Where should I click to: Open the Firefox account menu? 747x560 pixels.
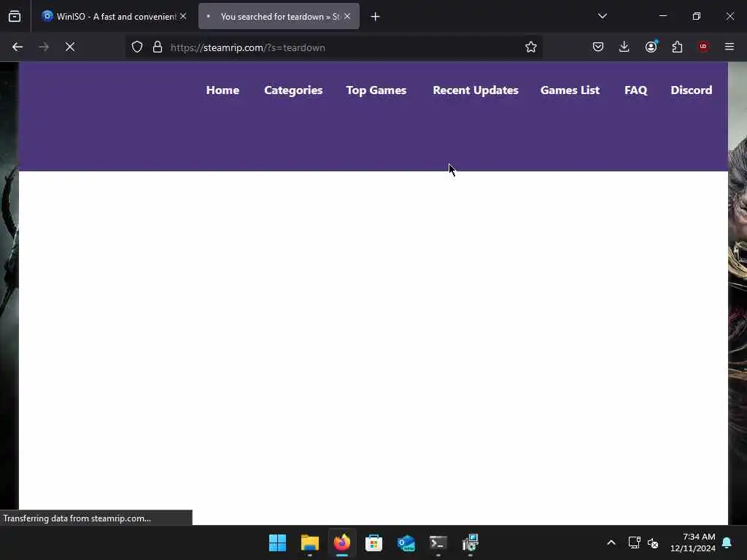click(651, 47)
